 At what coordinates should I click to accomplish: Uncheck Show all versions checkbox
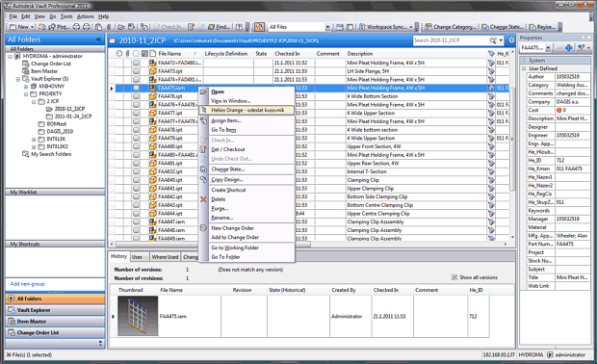coord(454,277)
